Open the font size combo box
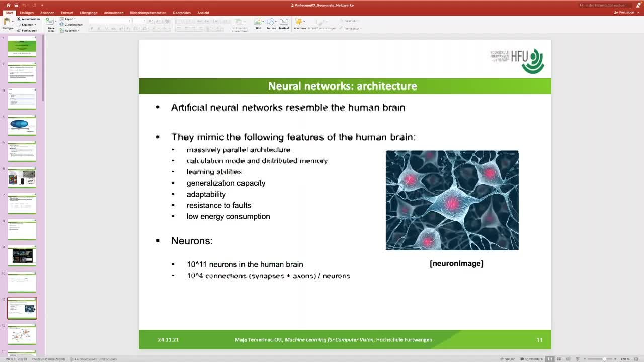The height and width of the screenshot is (362, 644). (139, 21)
